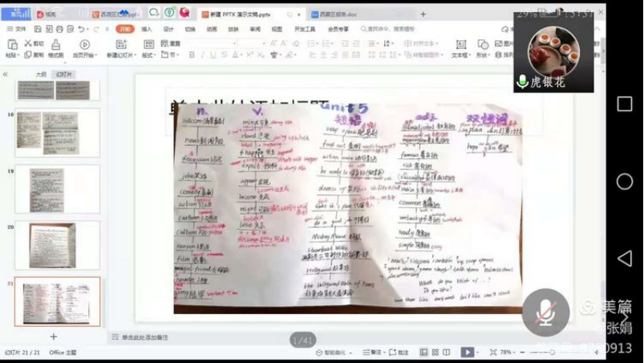Click the plus button to add slide
The image size is (644, 363).
coord(54,336)
